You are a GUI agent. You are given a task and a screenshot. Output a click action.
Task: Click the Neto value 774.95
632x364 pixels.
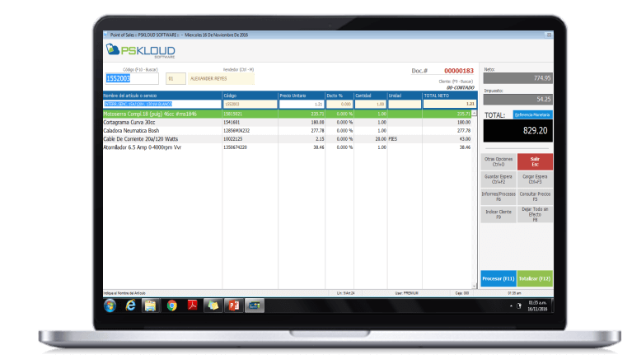(518, 78)
